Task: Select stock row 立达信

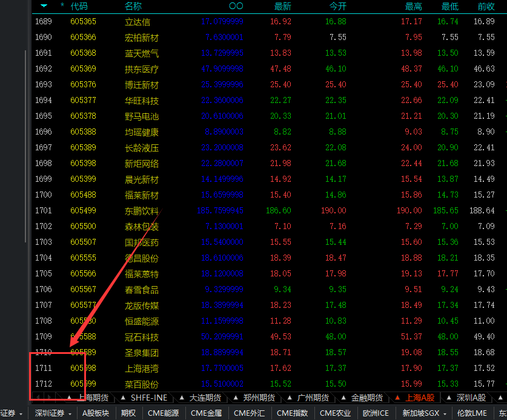Action: point(270,22)
